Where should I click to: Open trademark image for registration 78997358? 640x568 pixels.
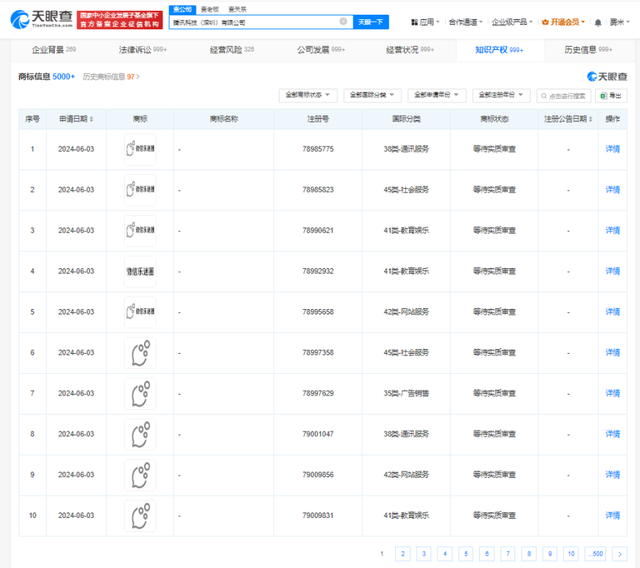[140, 353]
